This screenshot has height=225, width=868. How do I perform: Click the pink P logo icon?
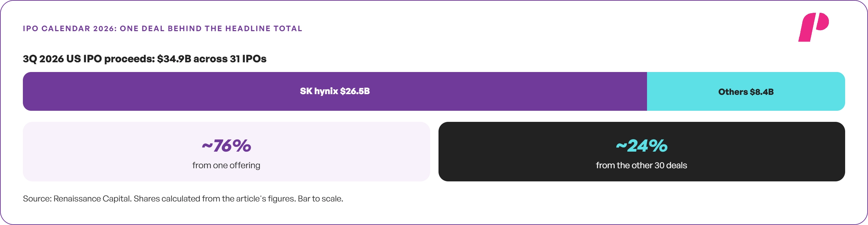[814, 27]
